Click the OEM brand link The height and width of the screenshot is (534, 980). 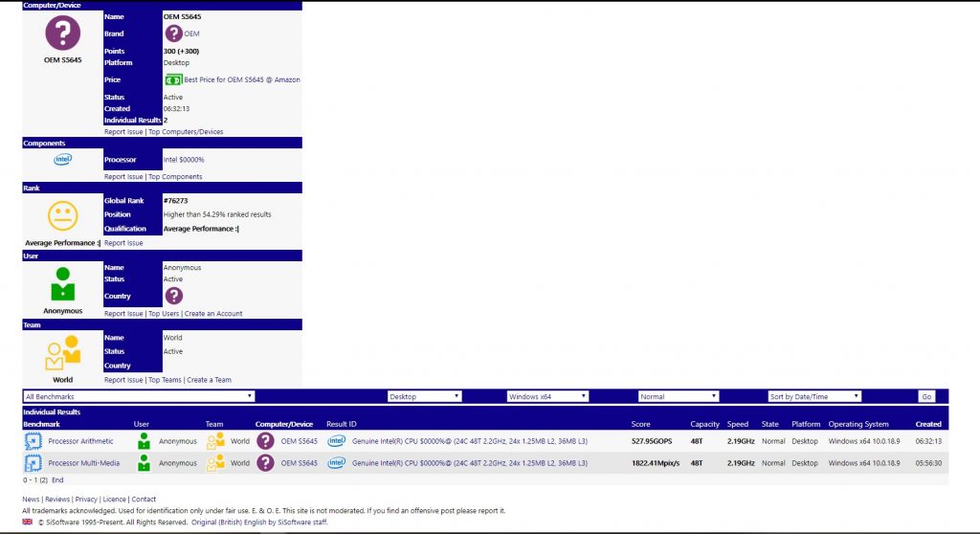tap(191, 33)
